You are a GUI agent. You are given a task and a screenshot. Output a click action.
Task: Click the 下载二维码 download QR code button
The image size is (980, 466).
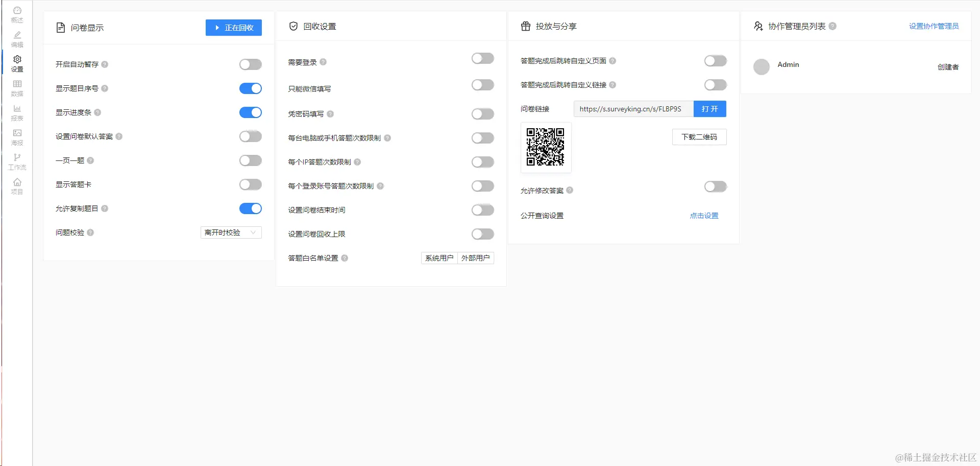pos(699,137)
